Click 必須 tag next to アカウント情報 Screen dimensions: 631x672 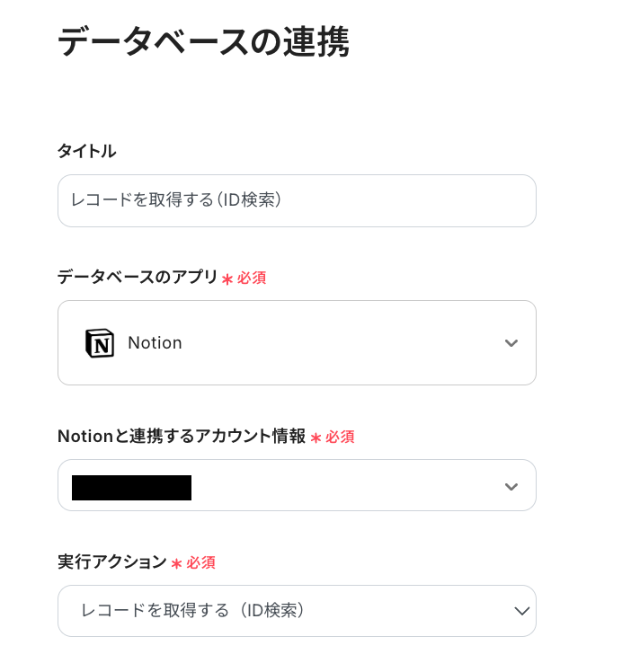coord(340,438)
